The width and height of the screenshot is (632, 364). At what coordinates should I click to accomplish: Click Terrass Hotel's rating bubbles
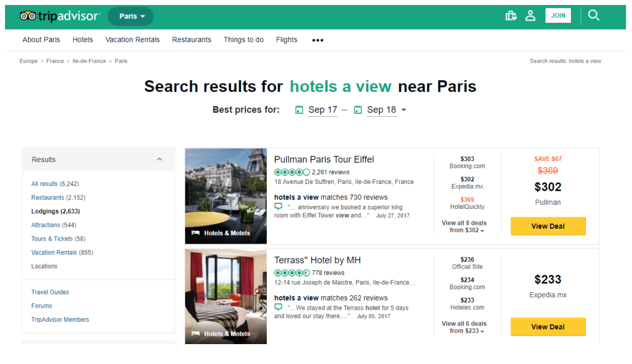click(292, 273)
